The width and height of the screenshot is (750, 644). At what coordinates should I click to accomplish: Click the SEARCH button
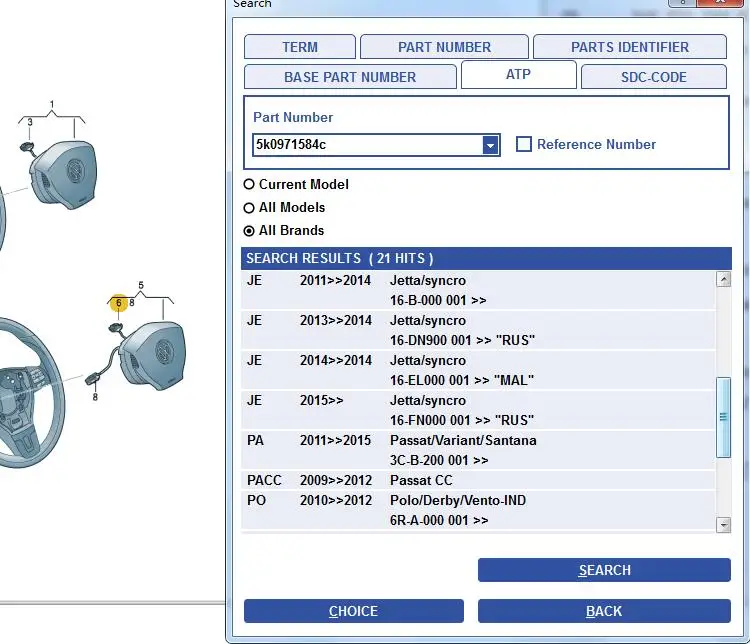tap(604, 570)
